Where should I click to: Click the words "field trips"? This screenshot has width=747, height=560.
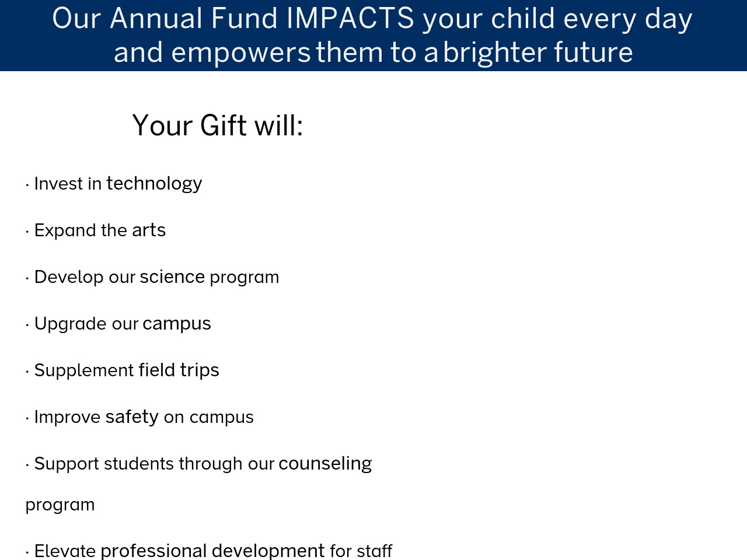click(179, 370)
